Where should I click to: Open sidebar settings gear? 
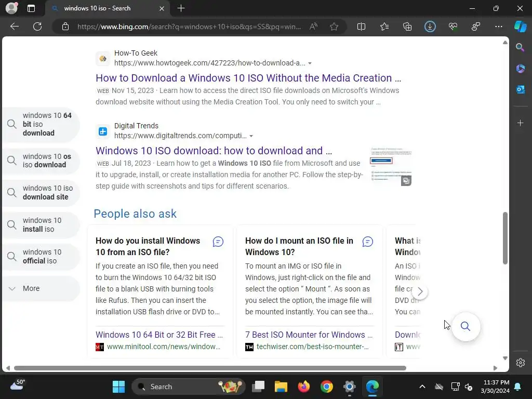(x=521, y=363)
